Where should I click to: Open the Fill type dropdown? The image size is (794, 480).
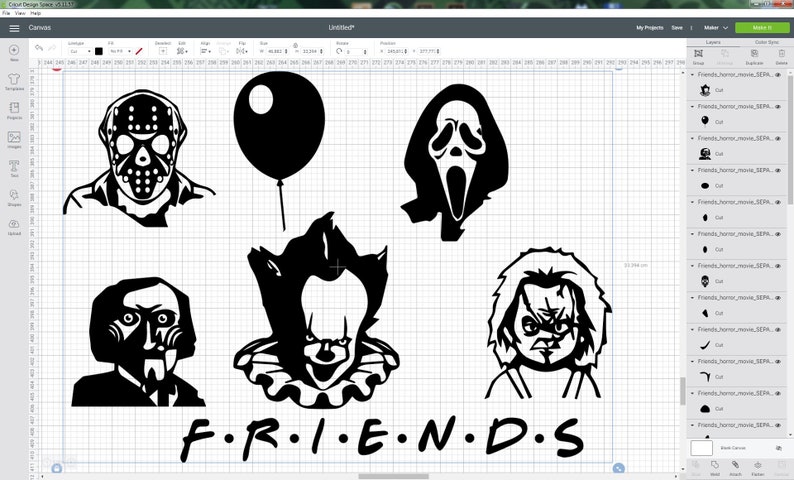coord(121,52)
